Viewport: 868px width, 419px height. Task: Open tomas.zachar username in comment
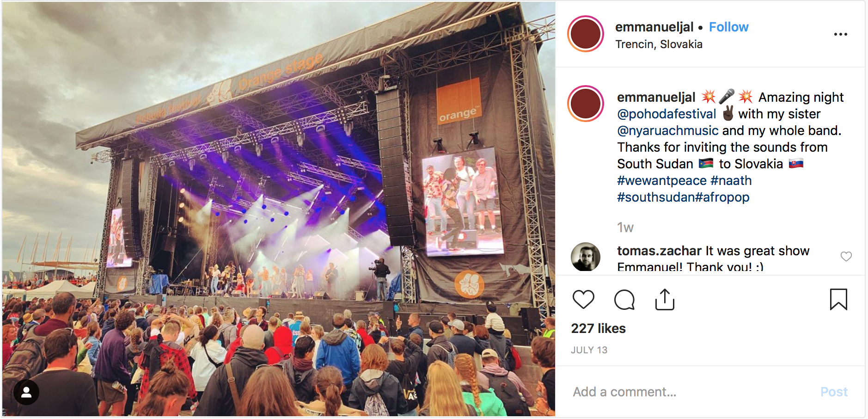(x=659, y=251)
